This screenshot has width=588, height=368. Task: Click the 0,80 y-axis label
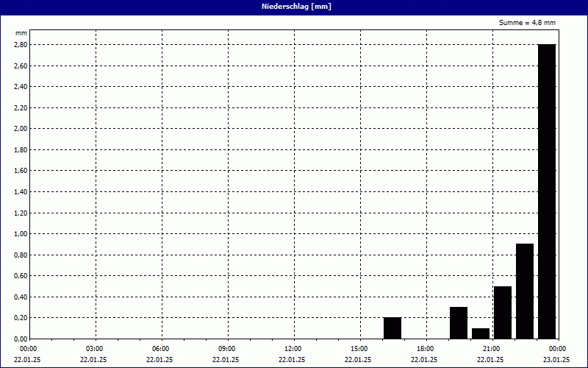(x=21, y=255)
